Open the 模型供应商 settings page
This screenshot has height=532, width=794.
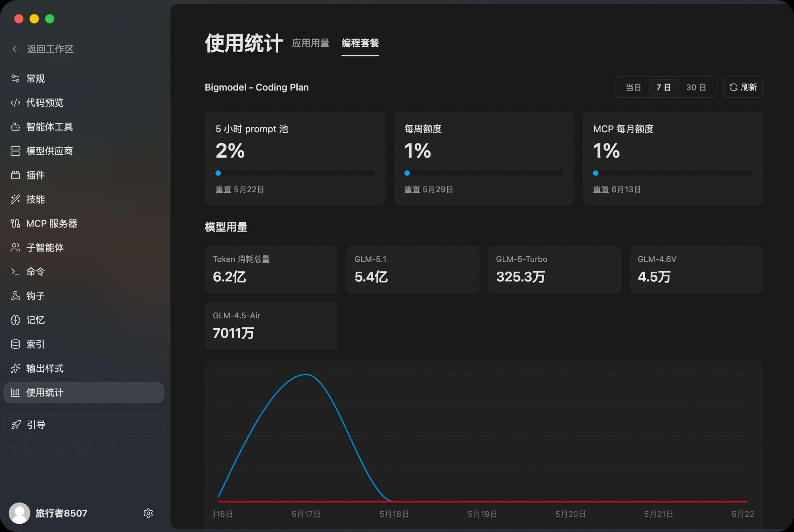(84, 151)
